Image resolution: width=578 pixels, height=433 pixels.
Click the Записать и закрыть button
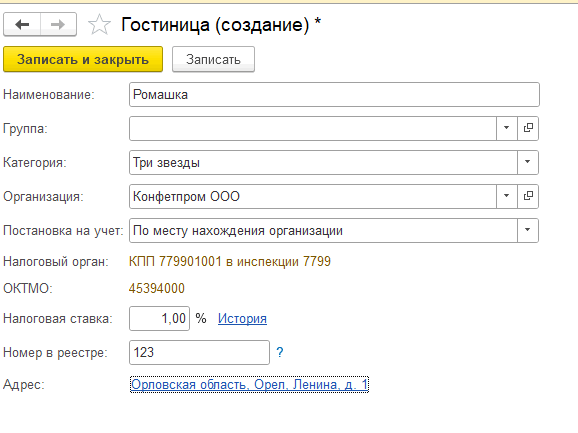83,59
